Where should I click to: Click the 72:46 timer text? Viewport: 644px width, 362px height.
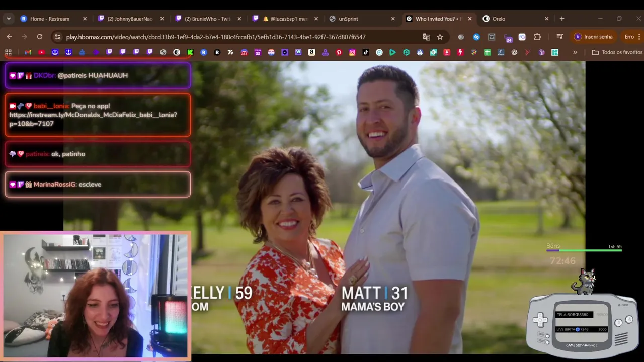tap(562, 261)
